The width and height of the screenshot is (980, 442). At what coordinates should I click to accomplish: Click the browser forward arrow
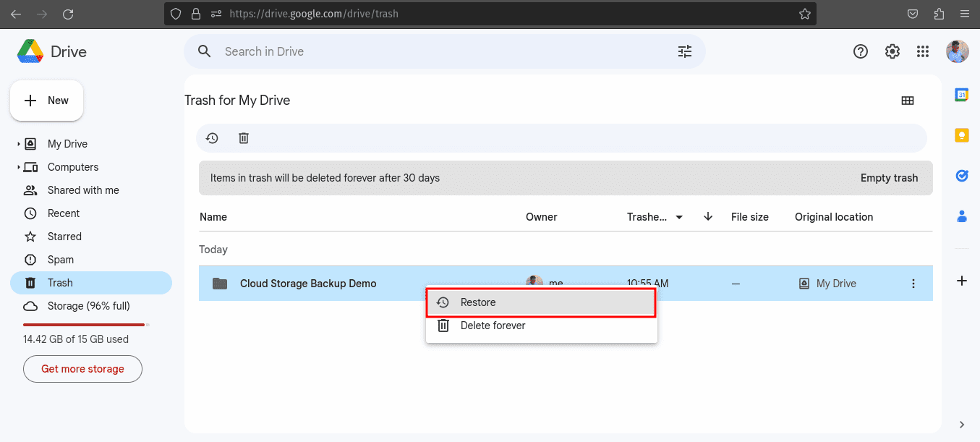pyautogui.click(x=42, y=14)
